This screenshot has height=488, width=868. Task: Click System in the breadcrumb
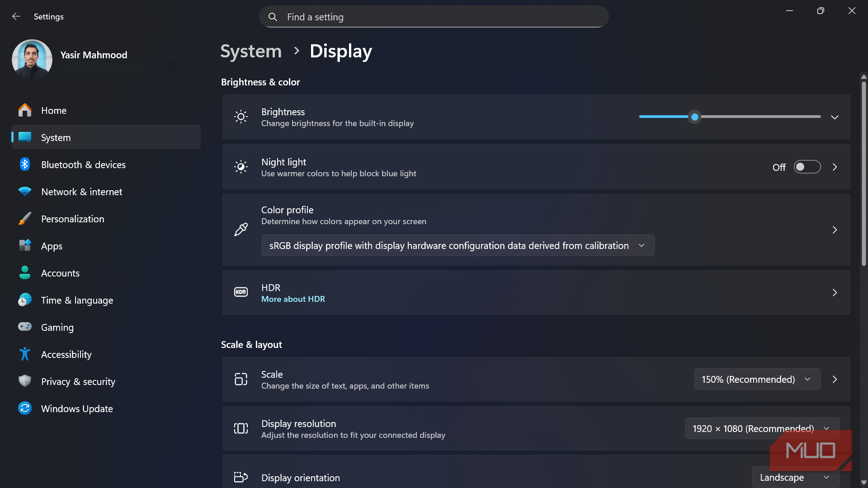click(251, 51)
